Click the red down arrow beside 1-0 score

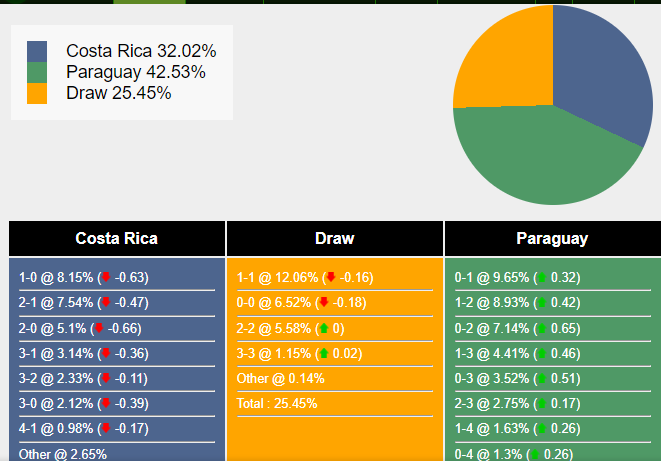[x=106, y=277]
